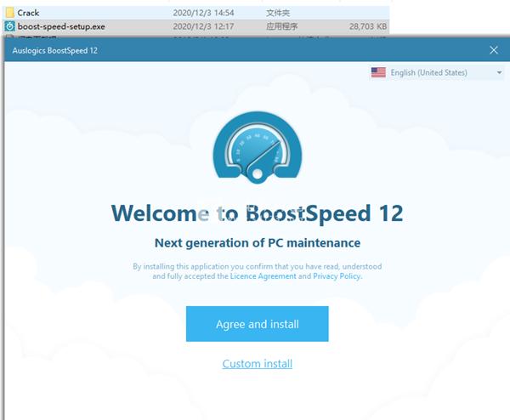
Task: Click the Agree and install button
Action: pos(258,324)
